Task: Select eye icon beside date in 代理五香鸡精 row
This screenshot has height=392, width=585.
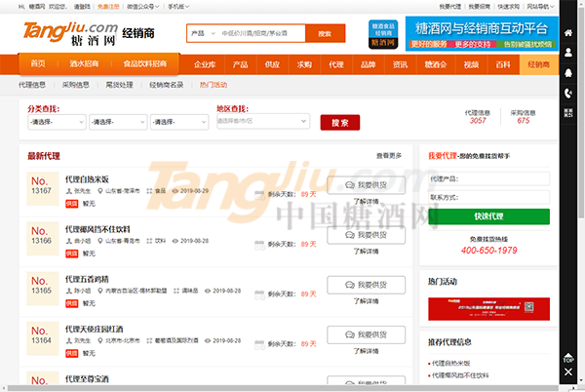Action: click(208, 291)
